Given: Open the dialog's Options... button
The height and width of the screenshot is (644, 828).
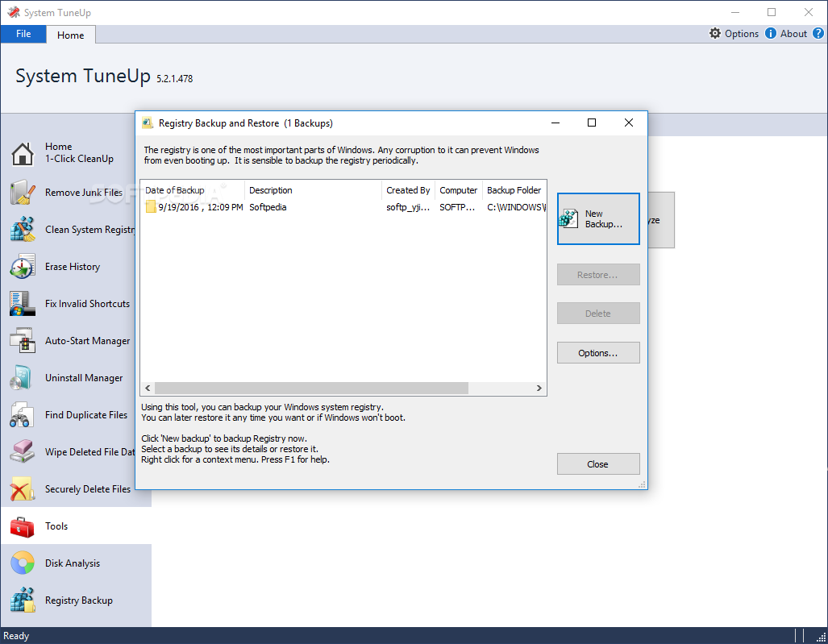Looking at the screenshot, I should tap(598, 352).
